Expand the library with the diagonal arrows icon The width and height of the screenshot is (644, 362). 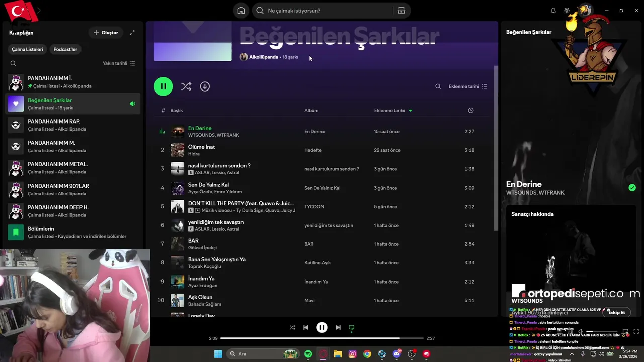click(132, 33)
